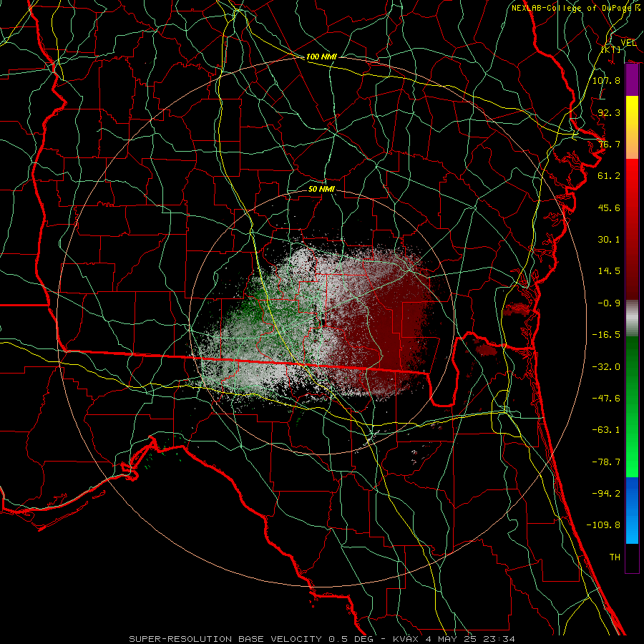Click the 61.2 legend value
Screen dimensions: 644x644
(x=609, y=176)
